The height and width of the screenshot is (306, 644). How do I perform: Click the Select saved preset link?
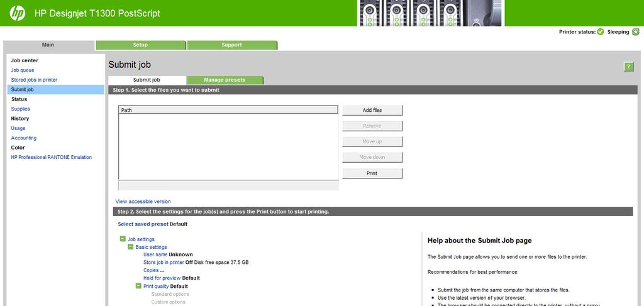143,224
